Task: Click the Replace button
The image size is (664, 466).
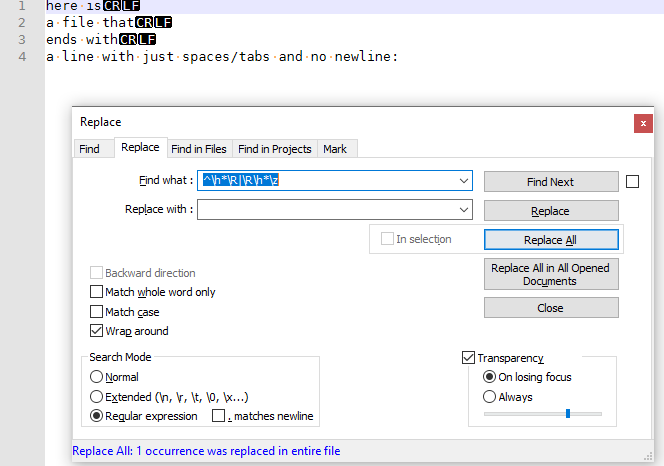Action: 551,211
